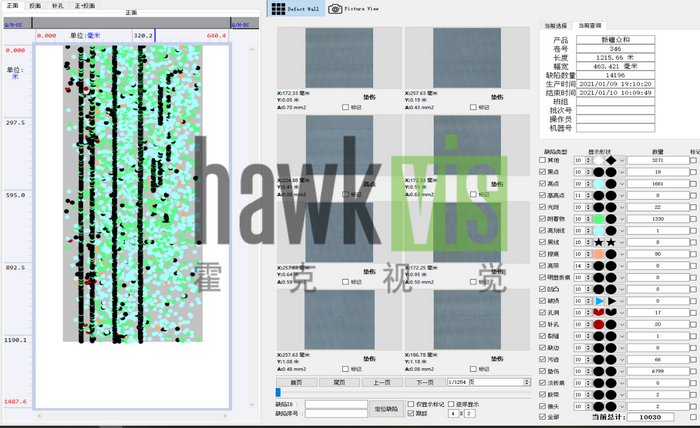Adjust size stepper for 超亮点 row
Viewport: 700px width, 428px height.
coord(588,195)
